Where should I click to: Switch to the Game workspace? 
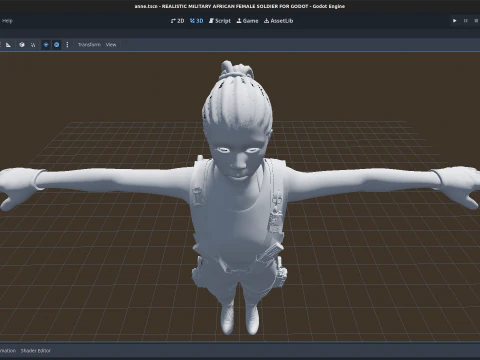(247, 21)
